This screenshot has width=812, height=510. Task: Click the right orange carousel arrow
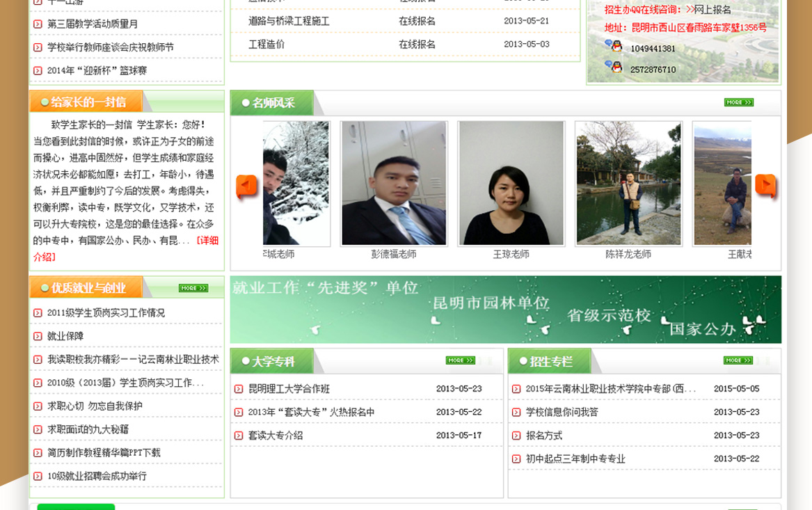pyautogui.click(x=765, y=186)
